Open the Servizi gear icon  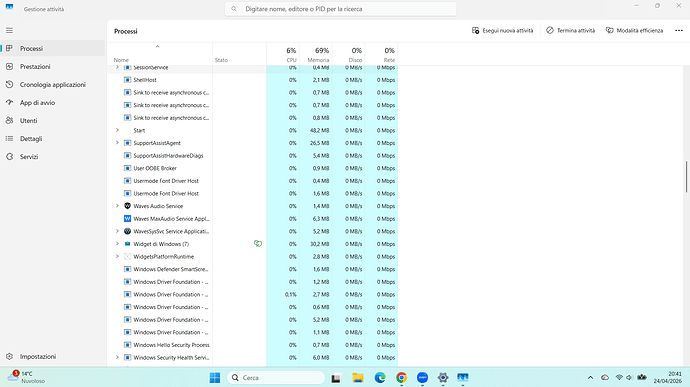point(9,157)
